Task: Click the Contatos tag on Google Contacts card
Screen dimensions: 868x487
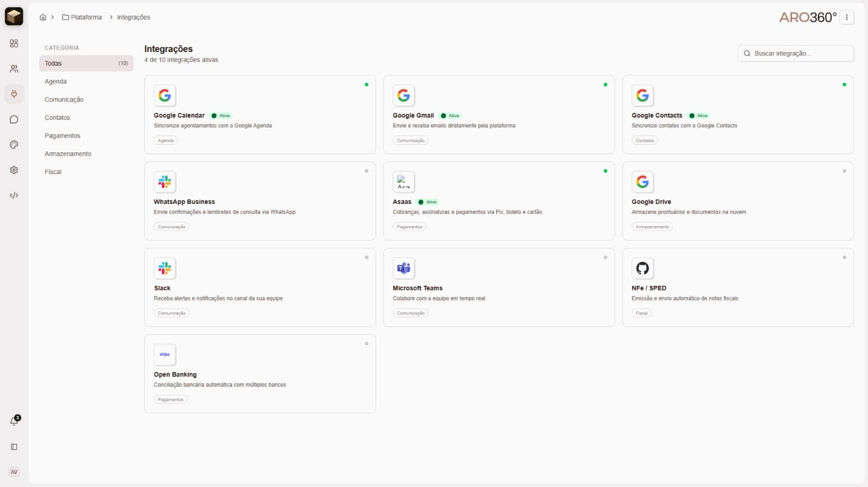Action: (645, 140)
